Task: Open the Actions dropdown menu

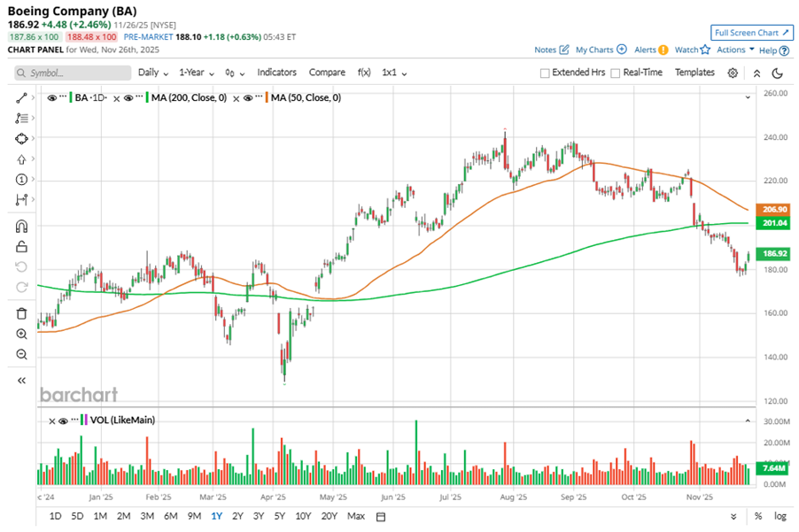Action: click(x=735, y=50)
